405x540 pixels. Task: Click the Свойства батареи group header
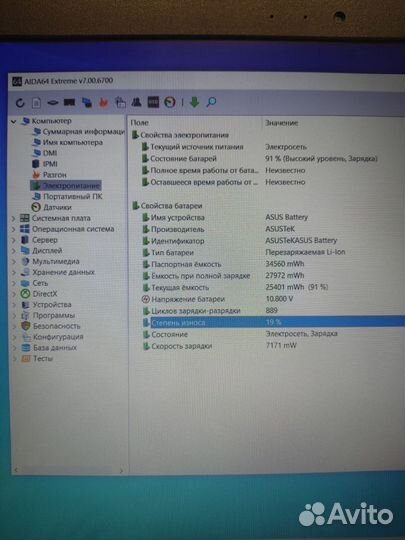tap(167, 206)
